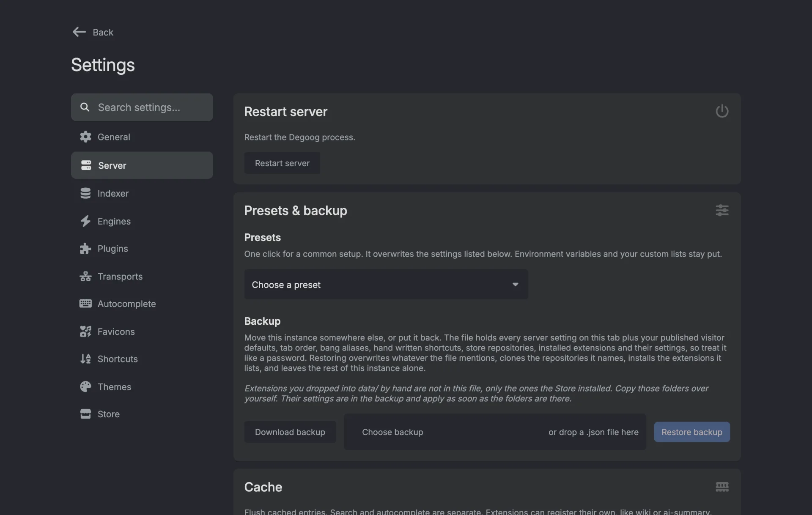Click the Favicons icon in sidebar

85,331
